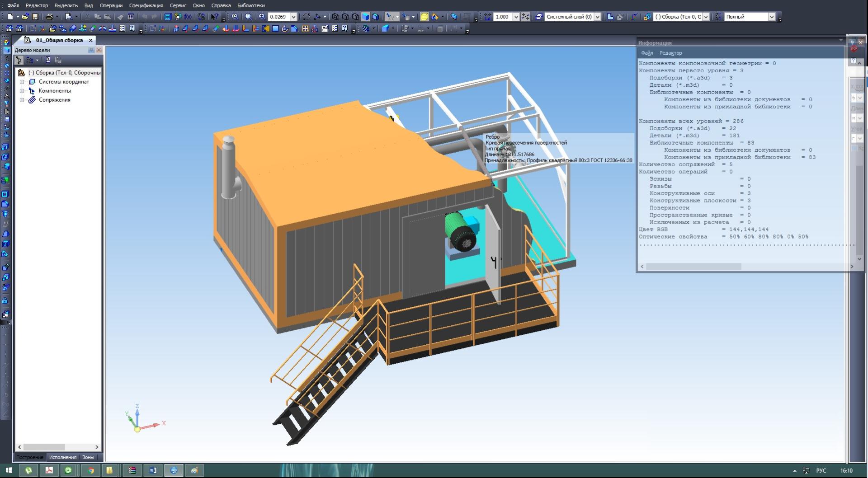Expand the Системы координат tree node
The height and width of the screenshot is (478, 868).
[22, 82]
